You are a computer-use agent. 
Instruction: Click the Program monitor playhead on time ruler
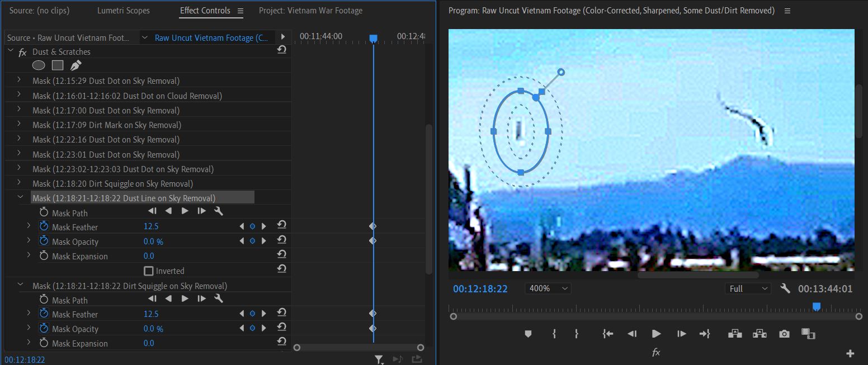816,306
